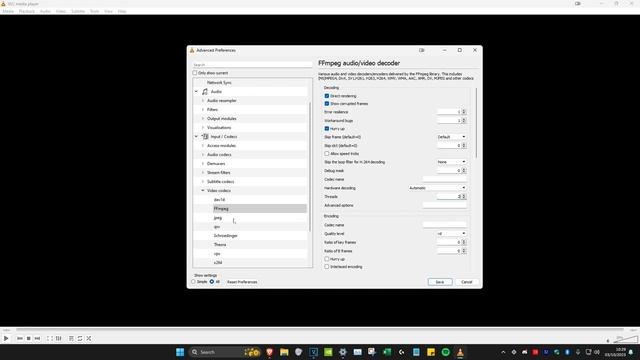This screenshot has width=640, height=360.
Task: Toggle the random shuffle button
Action: click(89, 338)
